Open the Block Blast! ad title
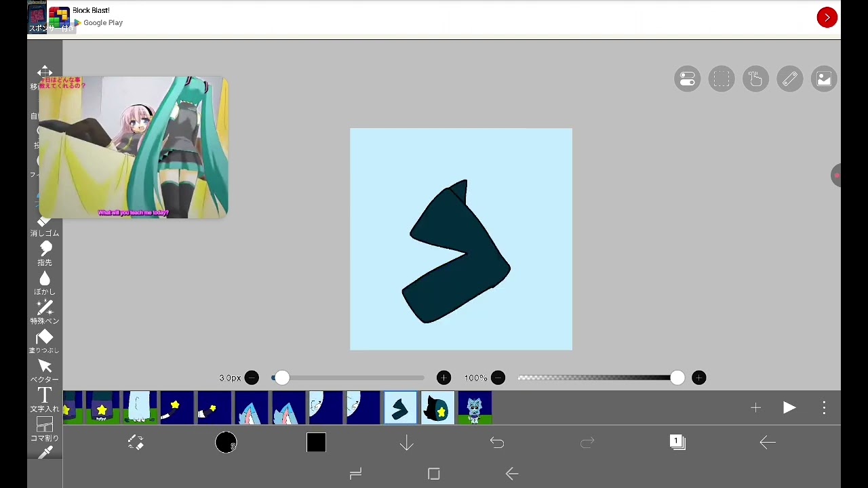Viewport: 868px width, 488px height. [91, 11]
